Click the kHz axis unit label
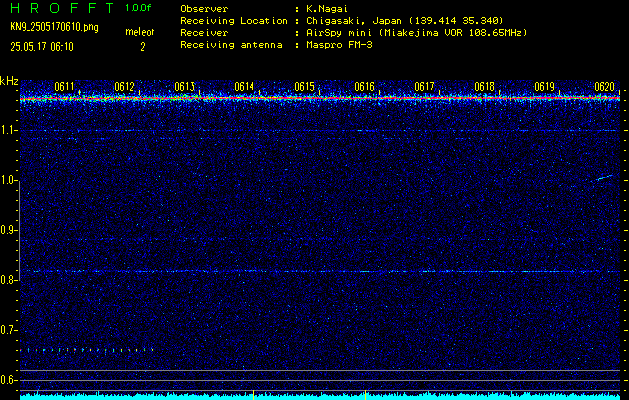629x400 pixels. coord(9,81)
